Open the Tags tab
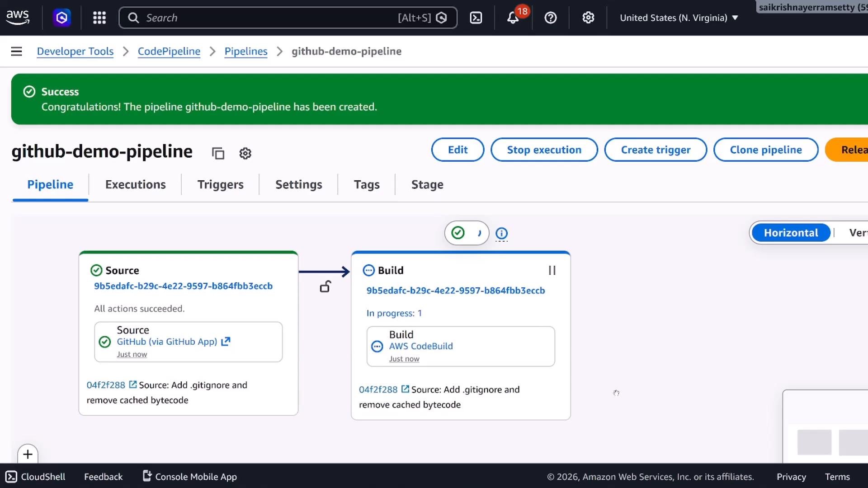Image resolution: width=868 pixels, height=488 pixels. click(x=367, y=184)
